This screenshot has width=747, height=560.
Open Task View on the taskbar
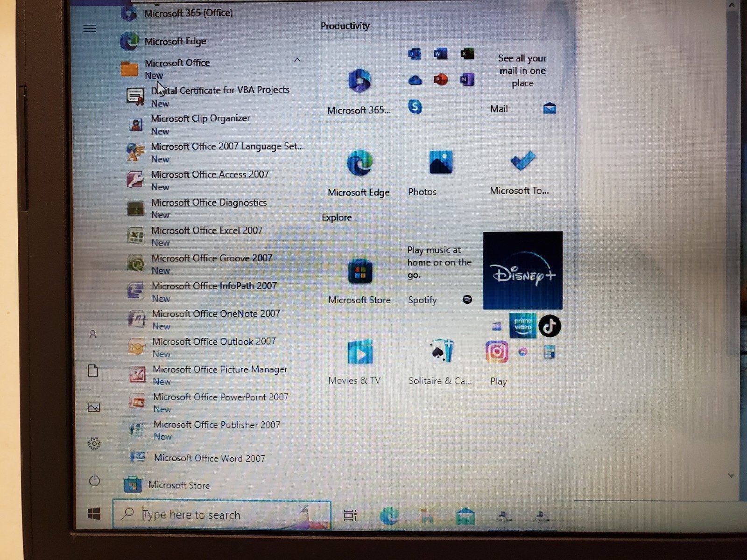click(x=350, y=515)
